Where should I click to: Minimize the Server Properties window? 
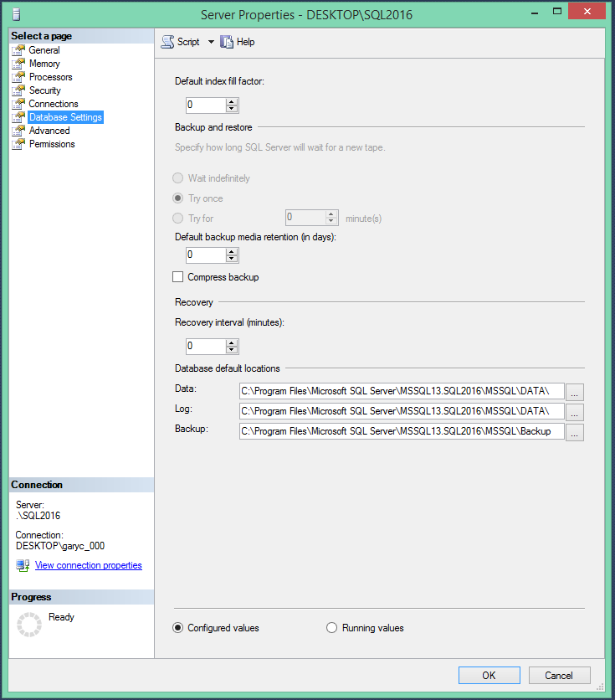tap(535, 13)
